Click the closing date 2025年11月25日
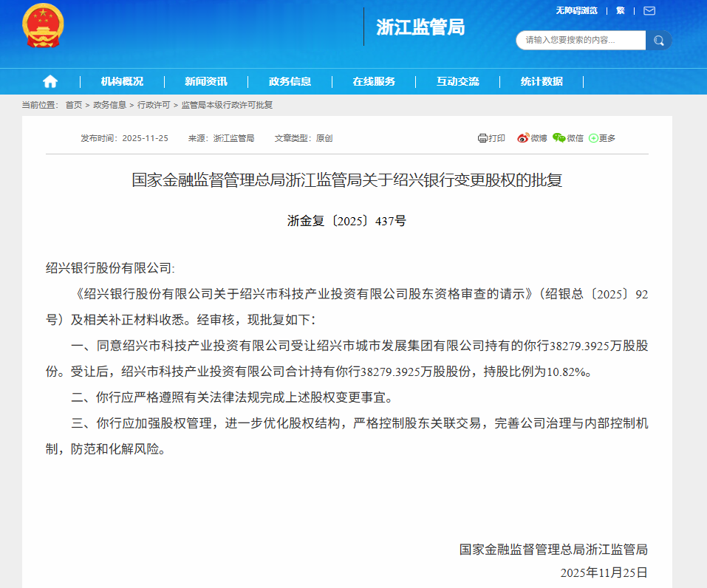 pos(604,573)
